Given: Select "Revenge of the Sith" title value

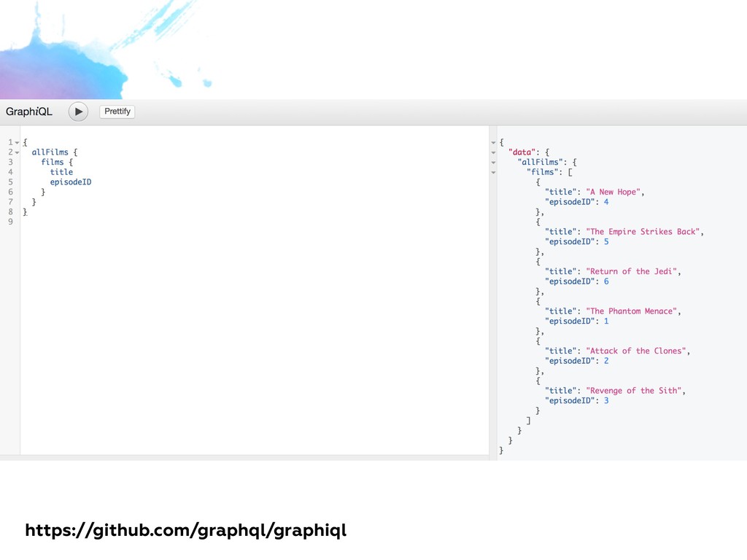Looking at the screenshot, I should click(634, 391).
